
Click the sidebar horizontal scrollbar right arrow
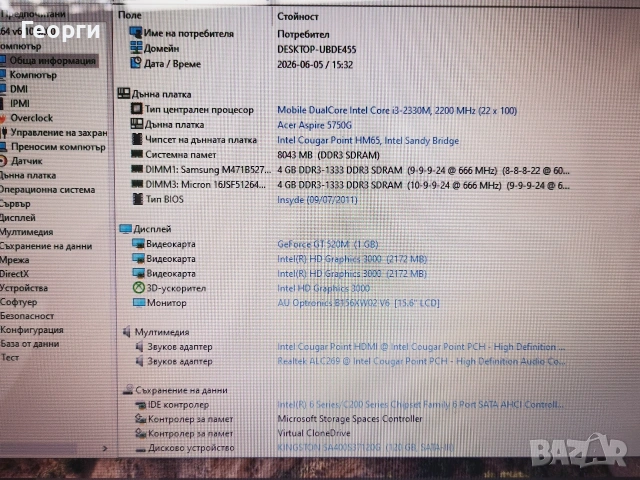pyautogui.click(x=105, y=449)
